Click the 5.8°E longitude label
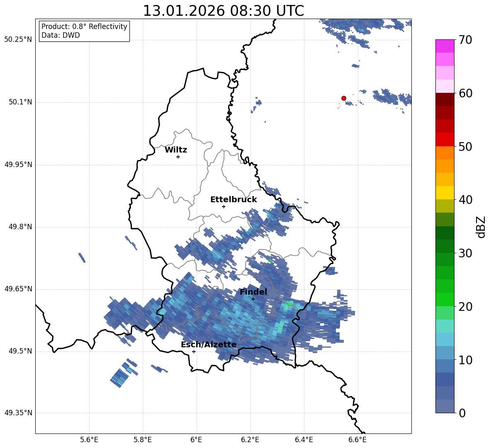Image resolution: width=491 pixels, height=448 pixels. coord(143,440)
